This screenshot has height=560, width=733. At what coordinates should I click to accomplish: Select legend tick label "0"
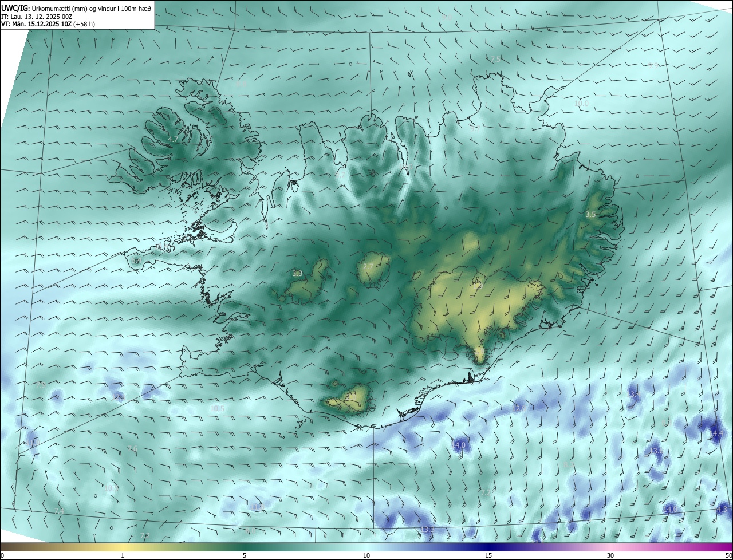(2, 555)
